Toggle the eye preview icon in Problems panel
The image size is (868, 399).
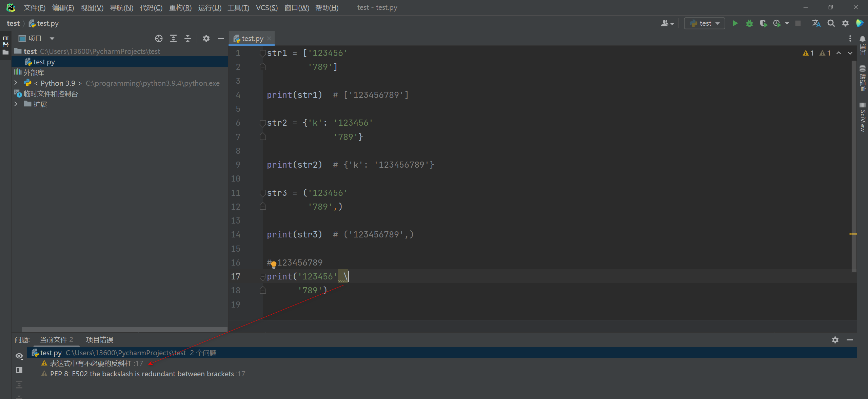click(x=19, y=356)
